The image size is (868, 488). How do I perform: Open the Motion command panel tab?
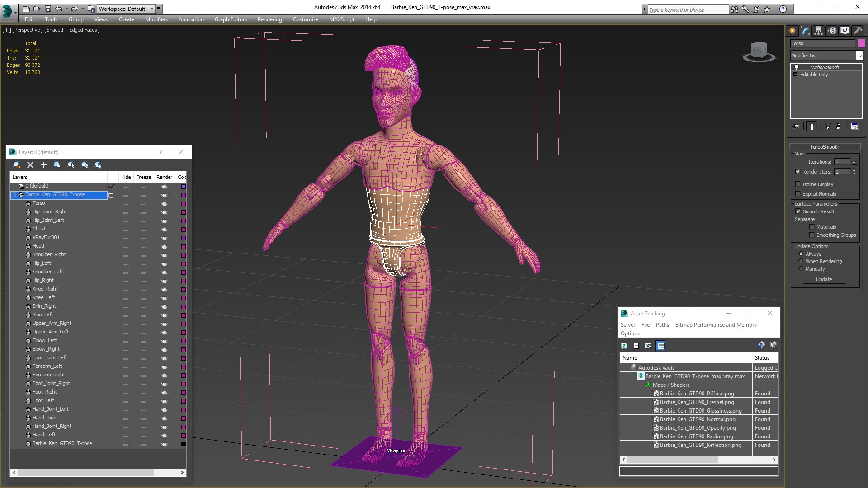(832, 31)
